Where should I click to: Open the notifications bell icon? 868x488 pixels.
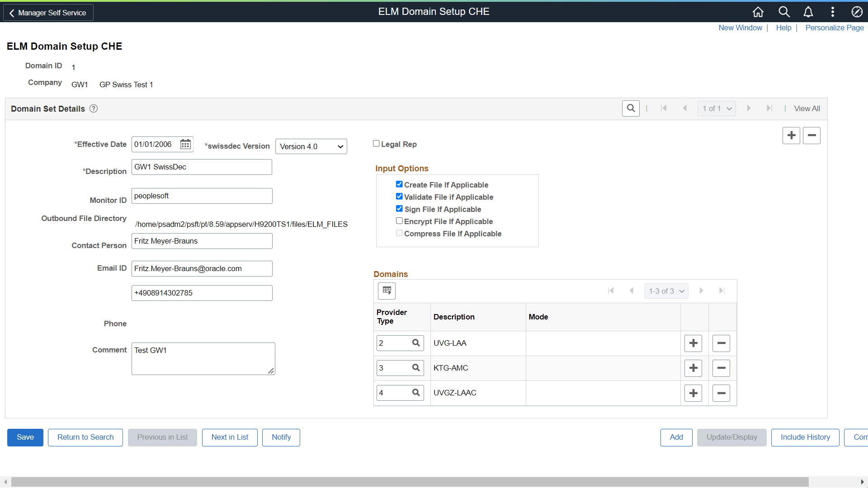coord(808,12)
